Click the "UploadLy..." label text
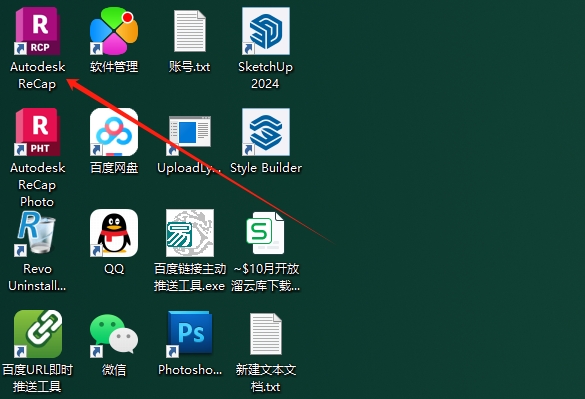The image size is (585, 399). (190, 168)
